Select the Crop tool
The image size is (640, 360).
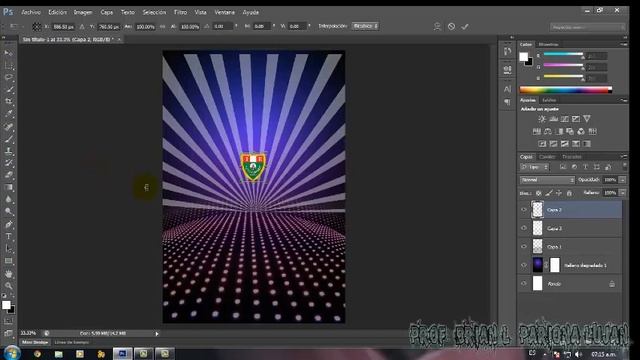(x=8, y=101)
